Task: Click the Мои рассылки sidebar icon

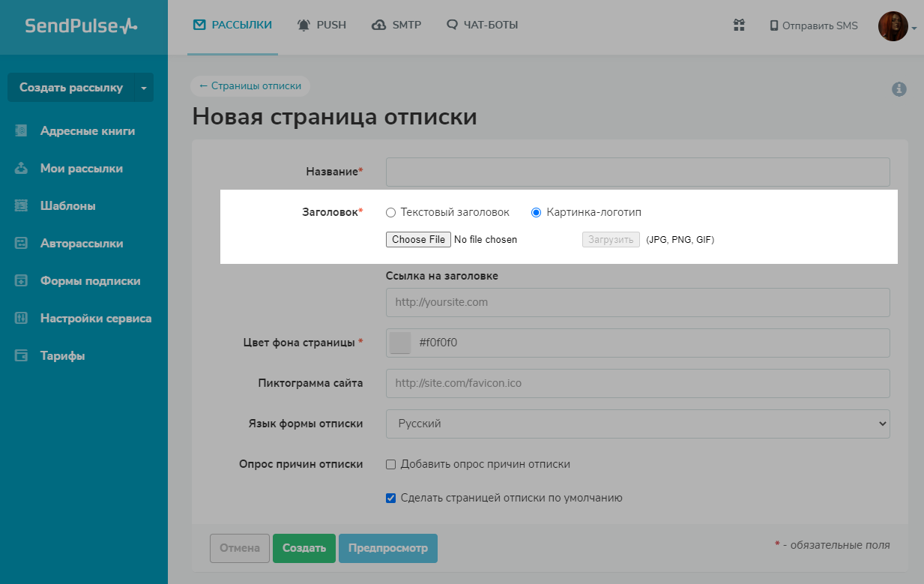Action: (x=21, y=169)
